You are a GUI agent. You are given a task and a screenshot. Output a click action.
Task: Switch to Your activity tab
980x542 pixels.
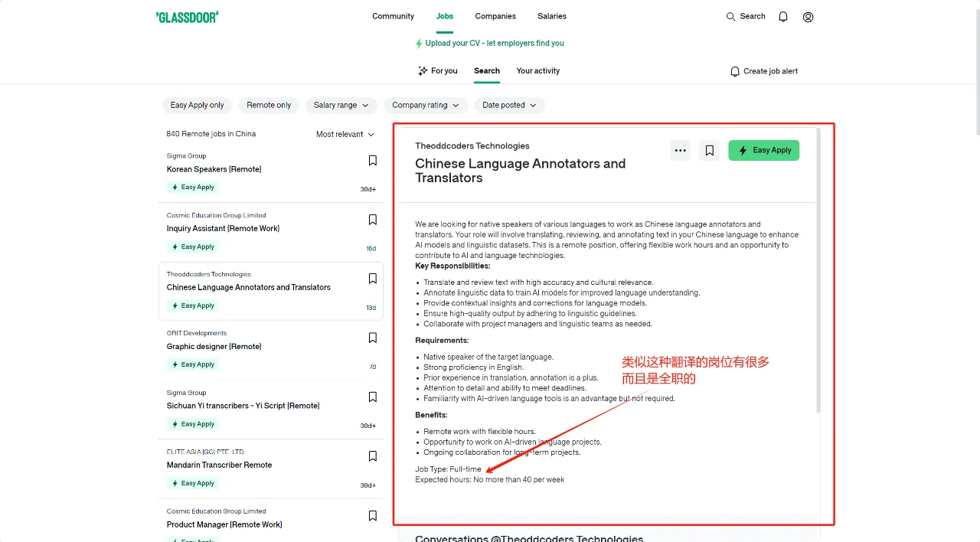click(x=538, y=71)
